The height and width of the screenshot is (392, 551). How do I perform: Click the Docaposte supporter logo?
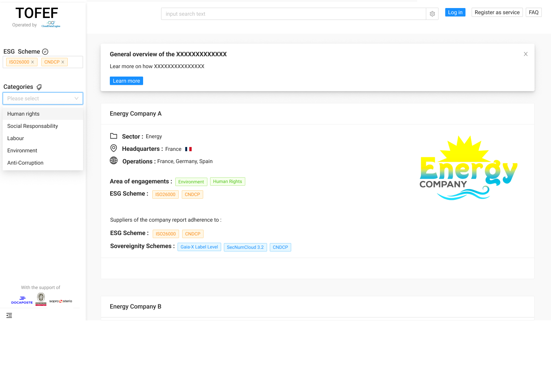tap(22, 300)
